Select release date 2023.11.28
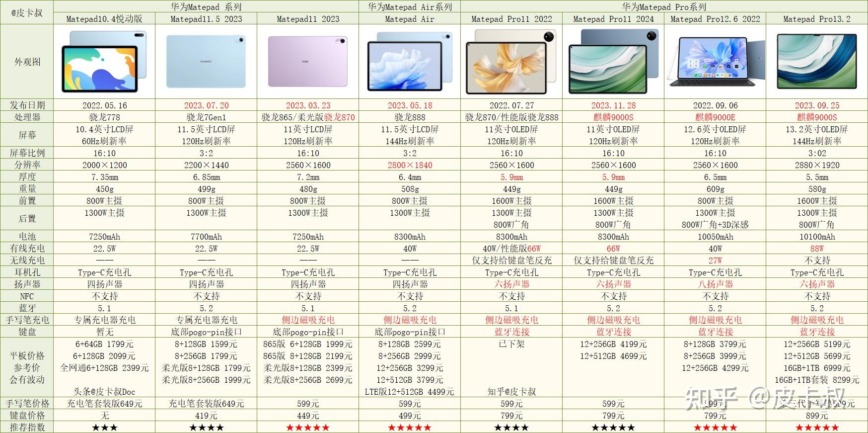 pyautogui.click(x=613, y=105)
